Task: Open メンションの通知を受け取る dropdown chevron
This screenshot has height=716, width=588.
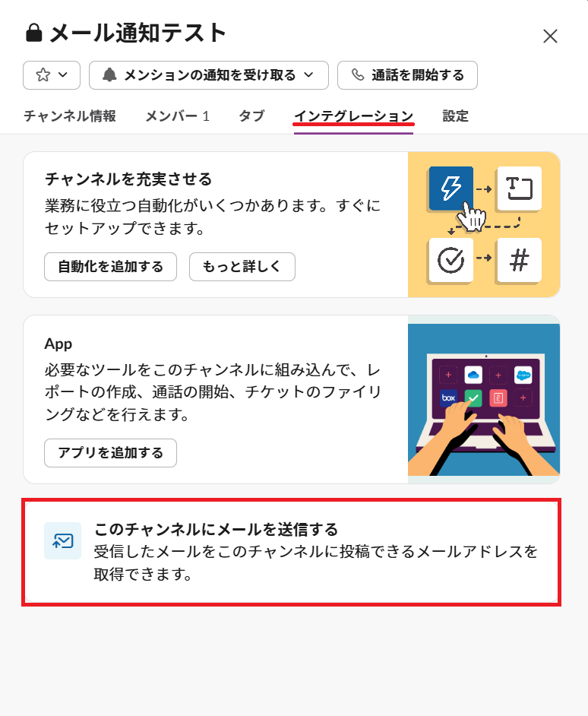Action: (309, 75)
